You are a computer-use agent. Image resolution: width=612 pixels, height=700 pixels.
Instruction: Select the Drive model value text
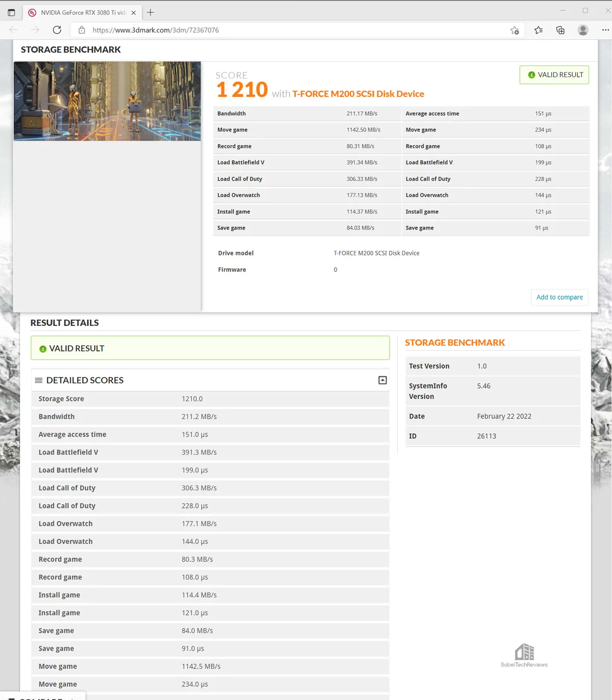pos(377,253)
